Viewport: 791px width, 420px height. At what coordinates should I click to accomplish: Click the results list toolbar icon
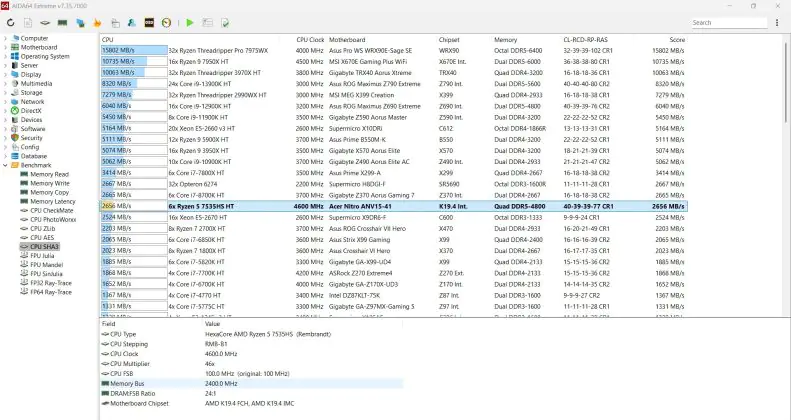click(207, 23)
